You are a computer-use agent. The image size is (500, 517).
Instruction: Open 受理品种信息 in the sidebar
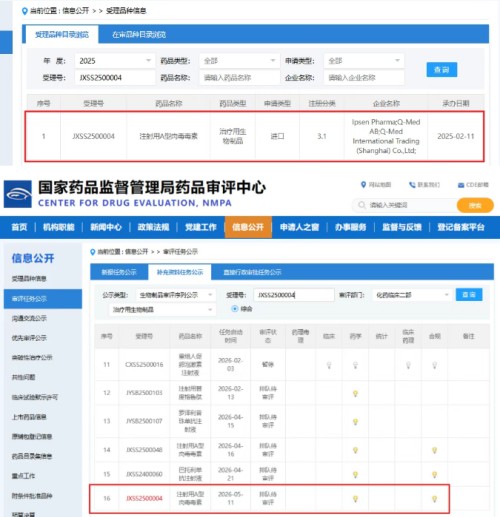[x=29, y=279]
